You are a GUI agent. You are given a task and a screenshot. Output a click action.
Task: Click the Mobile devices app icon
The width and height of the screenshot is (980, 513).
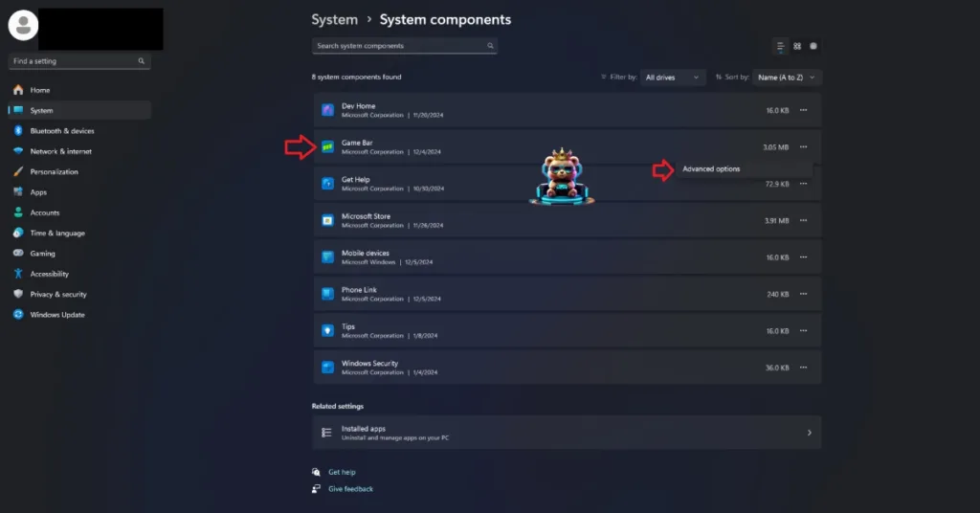(x=327, y=256)
